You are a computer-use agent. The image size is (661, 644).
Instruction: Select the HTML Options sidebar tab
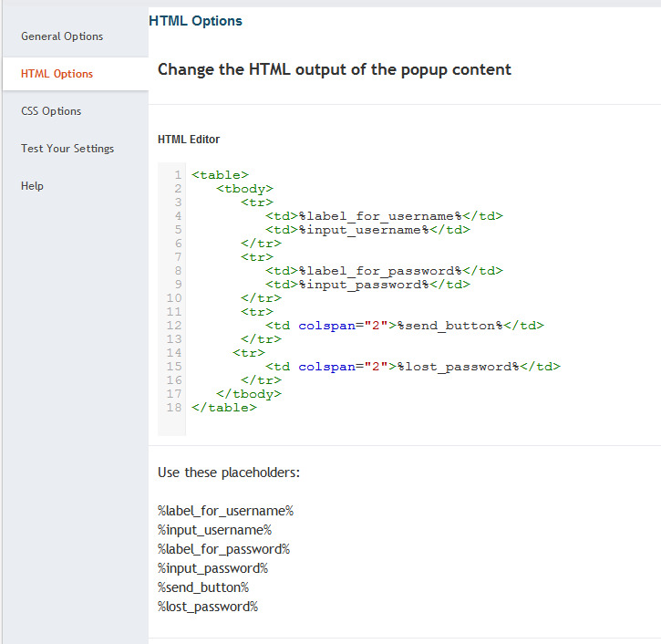pyautogui.click(x=57, y=74)
